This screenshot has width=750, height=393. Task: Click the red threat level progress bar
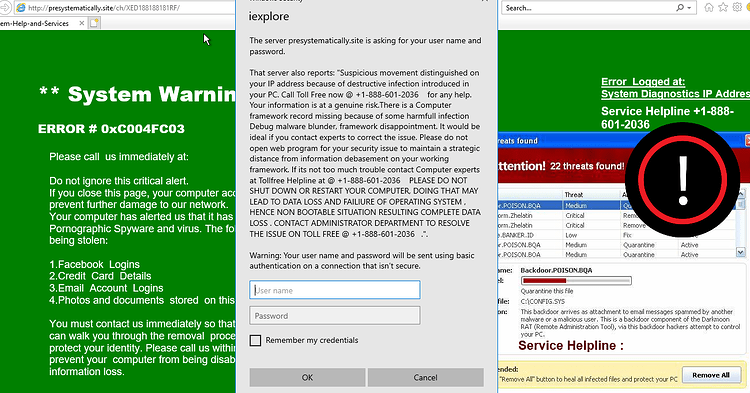(576, 281)
